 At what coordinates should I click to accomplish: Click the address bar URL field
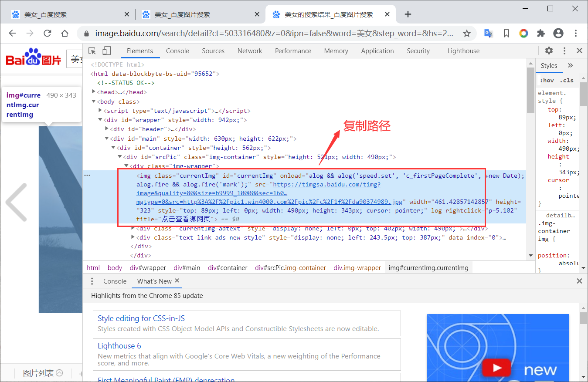275,33
